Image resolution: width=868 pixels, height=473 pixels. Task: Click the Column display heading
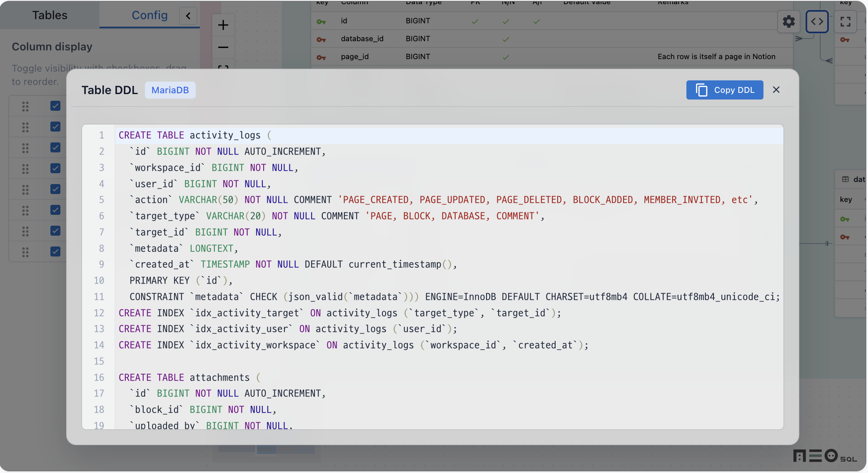tap(52, 47)
